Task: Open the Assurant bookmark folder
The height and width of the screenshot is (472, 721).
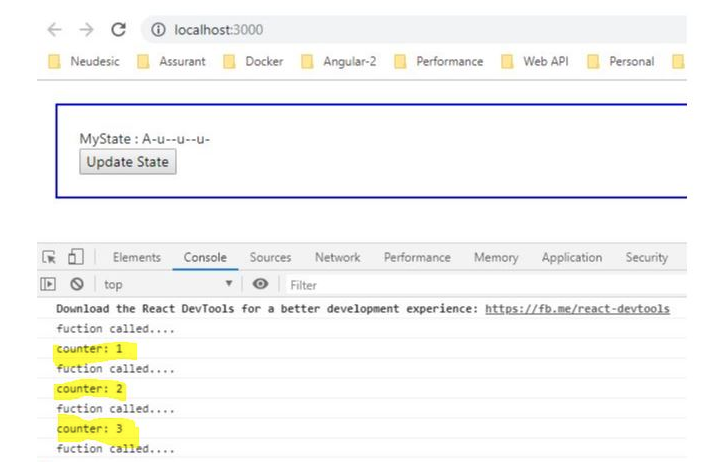Action: pos(171,62)
